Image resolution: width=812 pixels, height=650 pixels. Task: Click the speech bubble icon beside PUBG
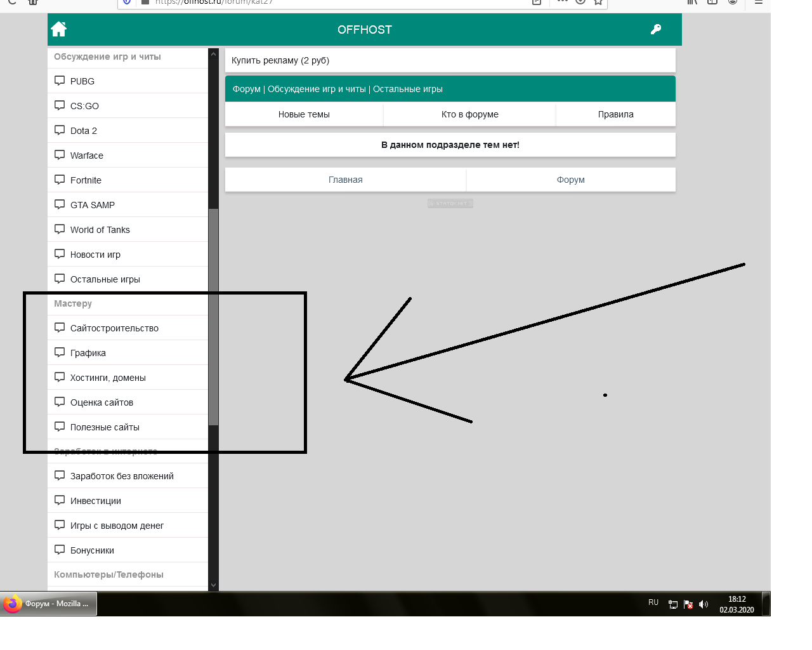point(60,81)
